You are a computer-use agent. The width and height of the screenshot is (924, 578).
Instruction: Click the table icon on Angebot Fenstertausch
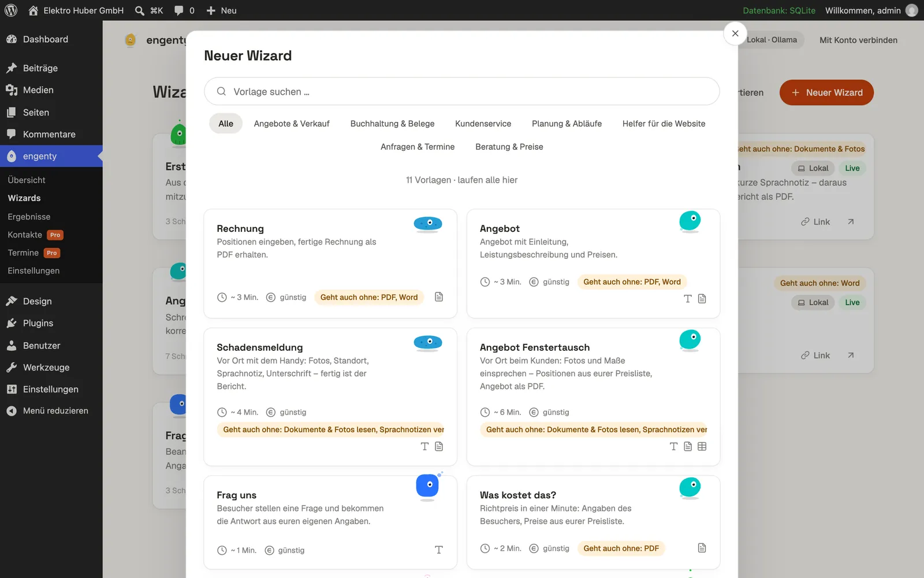702,446
